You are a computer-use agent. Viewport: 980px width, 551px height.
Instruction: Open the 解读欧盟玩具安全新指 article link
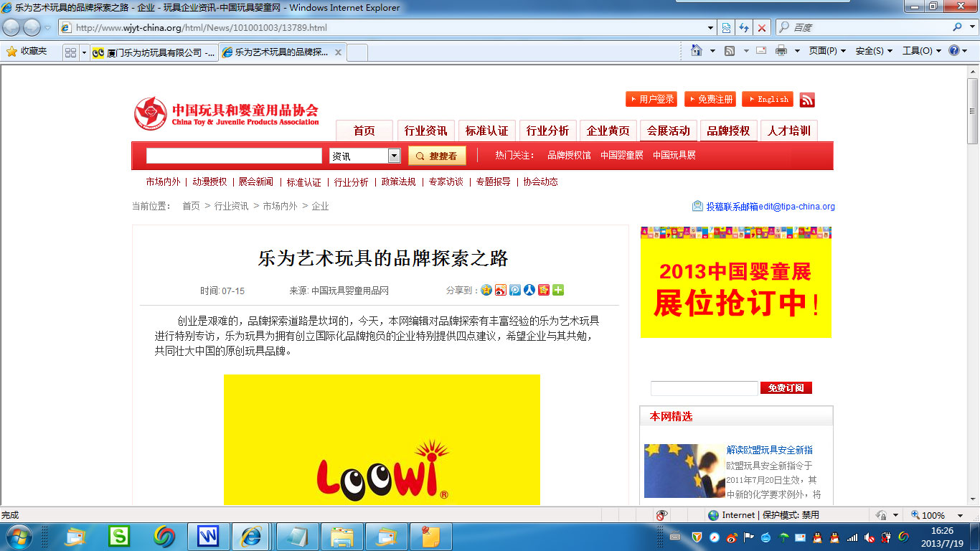pyautogui.click(x=769, y=450)
